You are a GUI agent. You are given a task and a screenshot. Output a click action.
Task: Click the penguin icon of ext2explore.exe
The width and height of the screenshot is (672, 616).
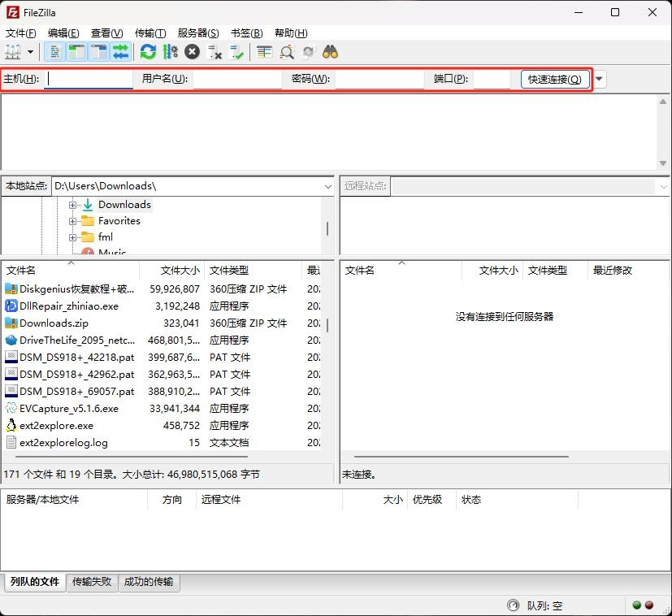pyautogui.click(x=11, y=426)
